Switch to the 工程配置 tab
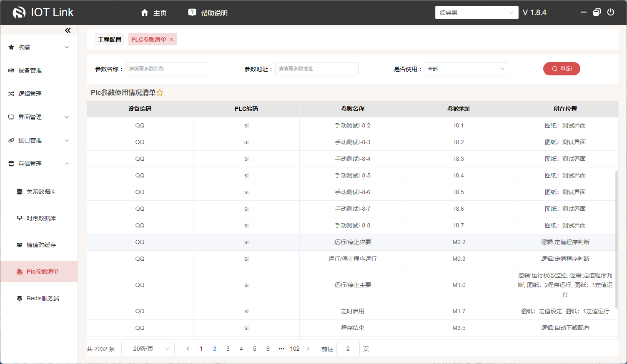Screen dimensions: 627x364 [110, 40]
